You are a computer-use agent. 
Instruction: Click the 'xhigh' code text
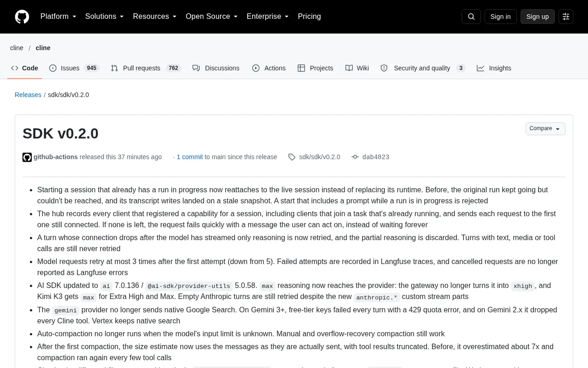coord(523,286)
